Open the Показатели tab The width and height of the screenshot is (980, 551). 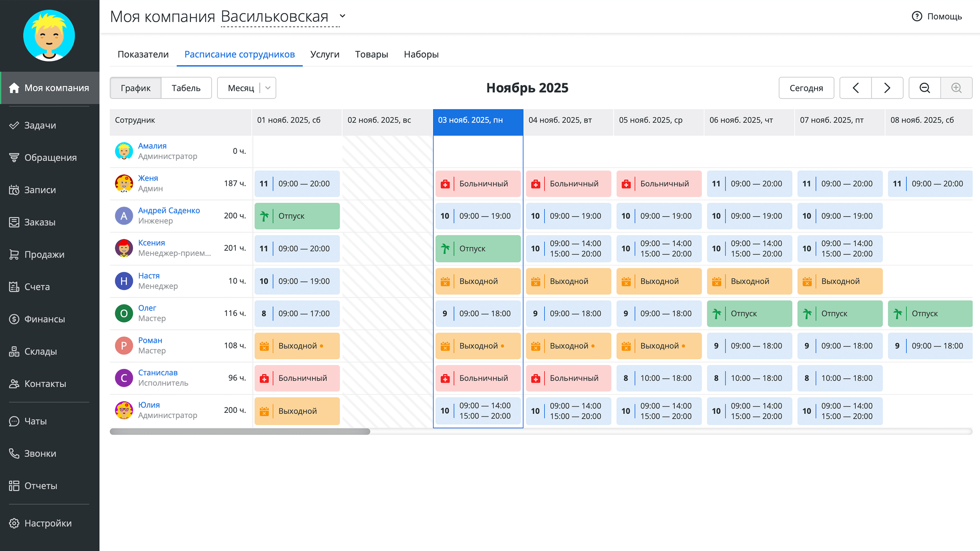coord(143,54)
